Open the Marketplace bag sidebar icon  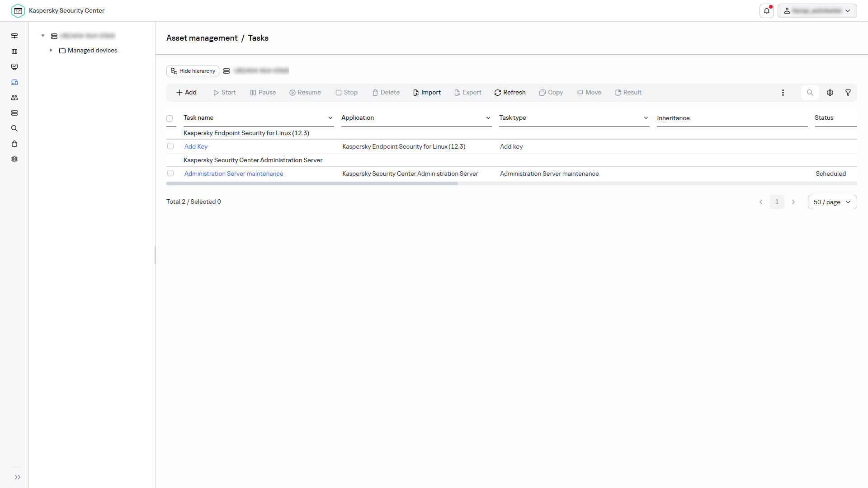[14, 144]
